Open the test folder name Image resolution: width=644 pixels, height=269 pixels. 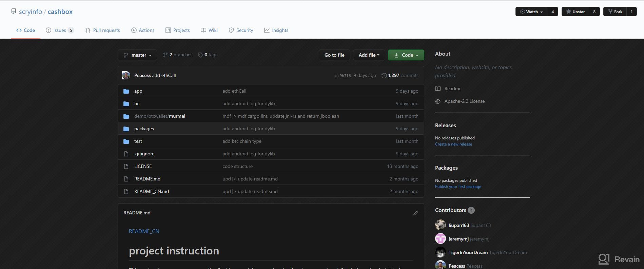(138, 141)
